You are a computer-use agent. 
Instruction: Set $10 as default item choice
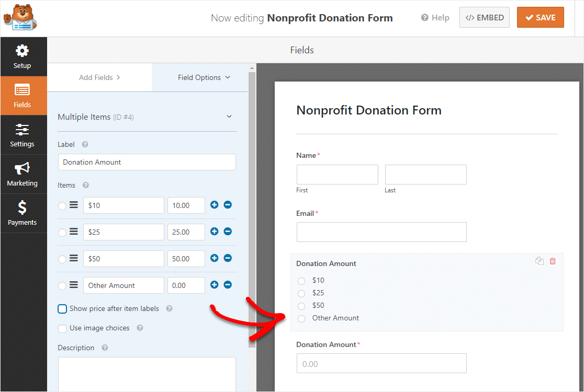pos(62,206)
